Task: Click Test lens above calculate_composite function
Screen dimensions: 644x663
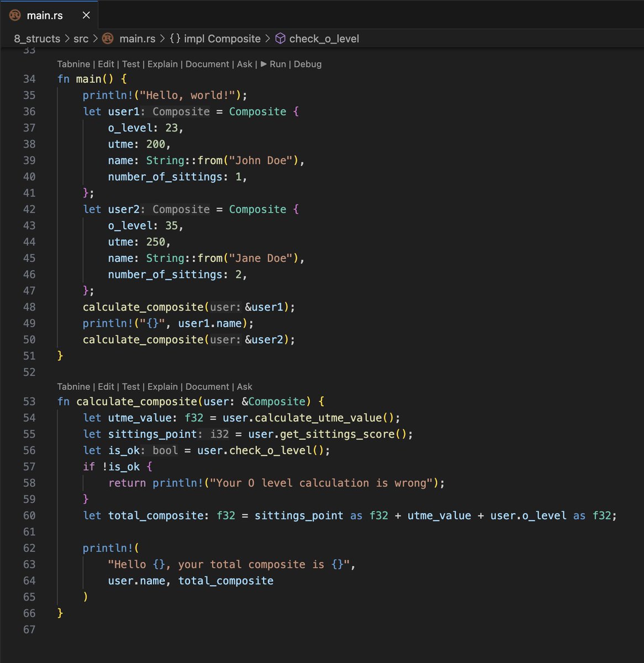Action: (131, 387)
